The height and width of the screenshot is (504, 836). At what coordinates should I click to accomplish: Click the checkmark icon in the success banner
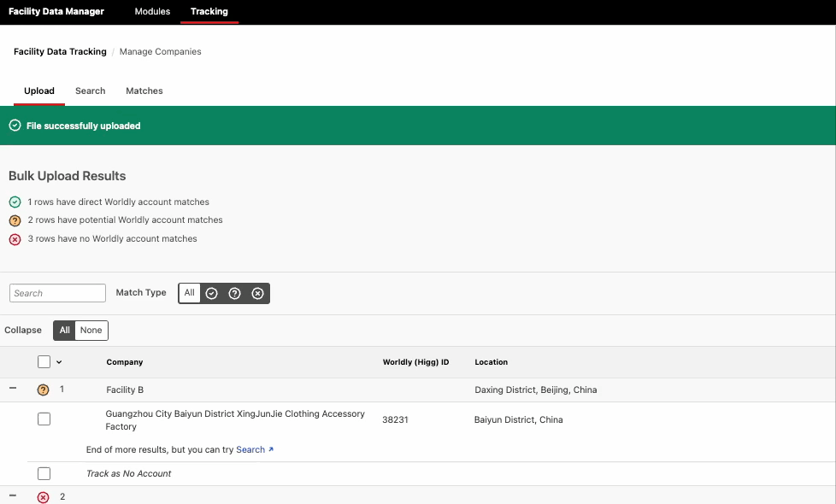[15, 125]
